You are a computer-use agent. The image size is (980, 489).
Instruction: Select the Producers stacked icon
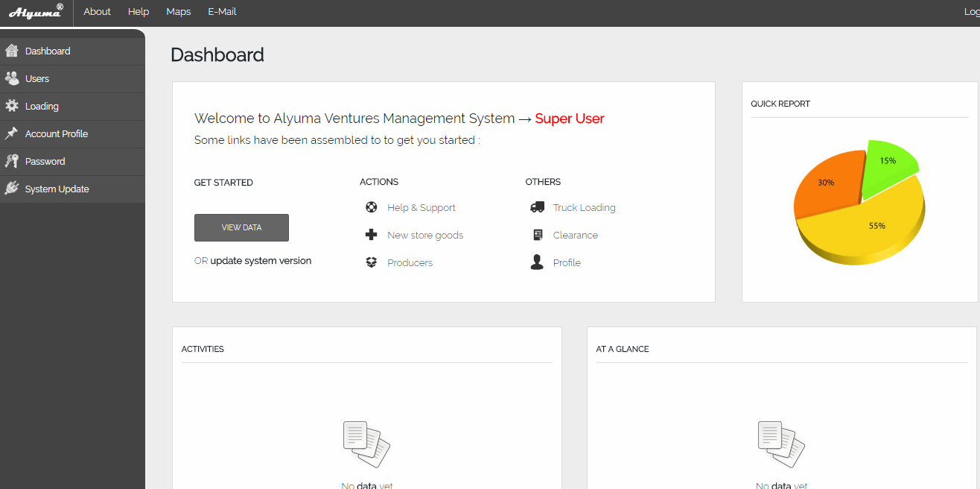click(371, 262)
